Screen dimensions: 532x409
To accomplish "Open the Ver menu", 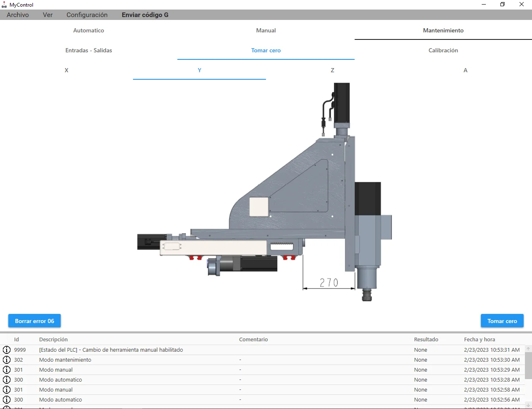I will [x=48, y=15].
